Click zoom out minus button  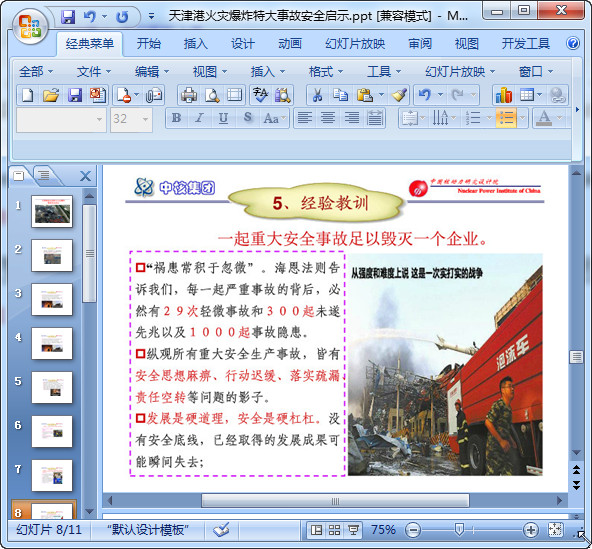point(413,530)
